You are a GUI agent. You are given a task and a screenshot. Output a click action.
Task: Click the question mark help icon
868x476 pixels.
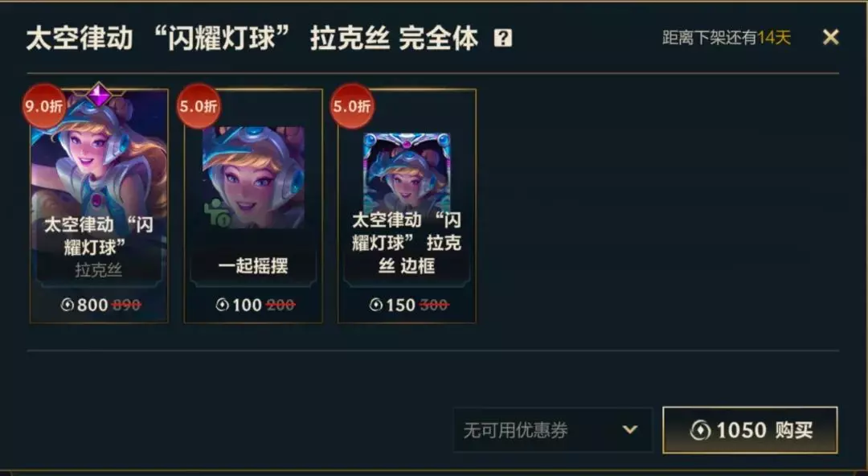(502, 38)
